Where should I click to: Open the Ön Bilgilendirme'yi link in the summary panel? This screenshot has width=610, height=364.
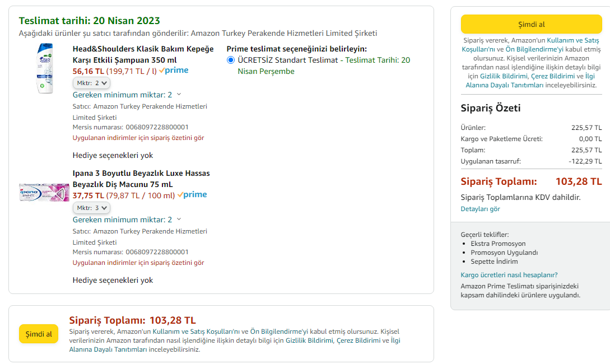tap(534, 49)
